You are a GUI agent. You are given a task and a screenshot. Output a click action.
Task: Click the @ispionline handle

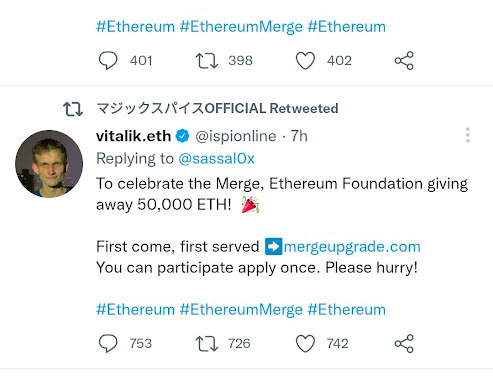pyautogui.click(x=236, y=136)
